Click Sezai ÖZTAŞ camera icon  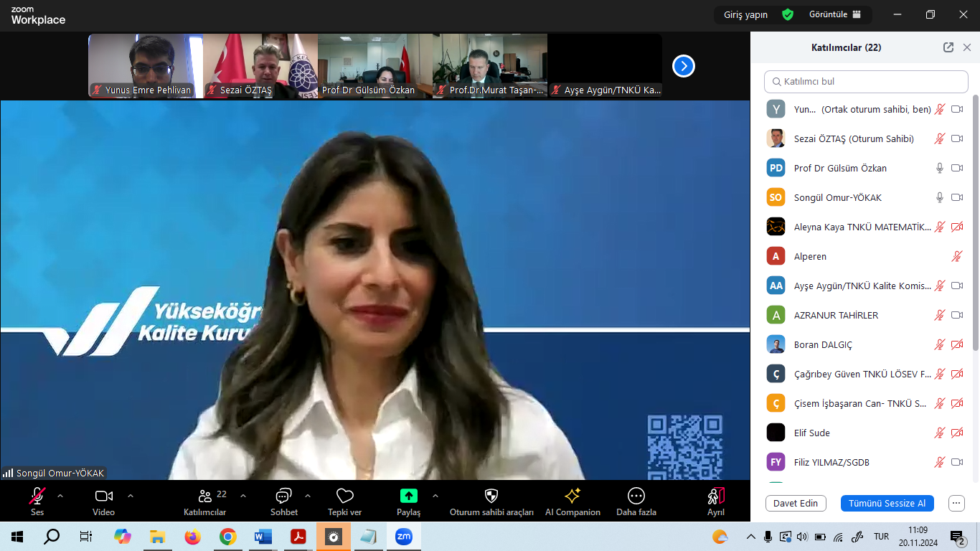[957, 138]
